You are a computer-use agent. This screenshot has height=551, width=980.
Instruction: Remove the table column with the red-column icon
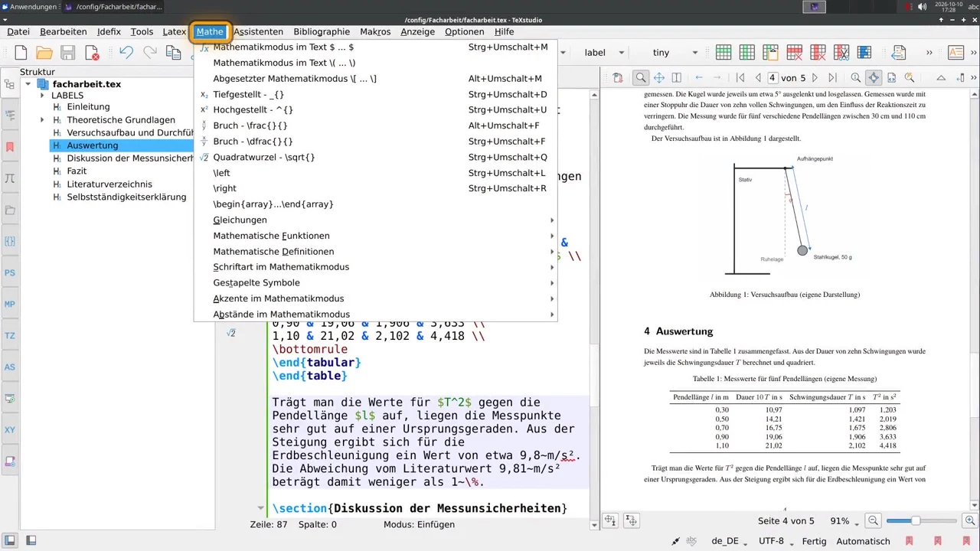818,53
